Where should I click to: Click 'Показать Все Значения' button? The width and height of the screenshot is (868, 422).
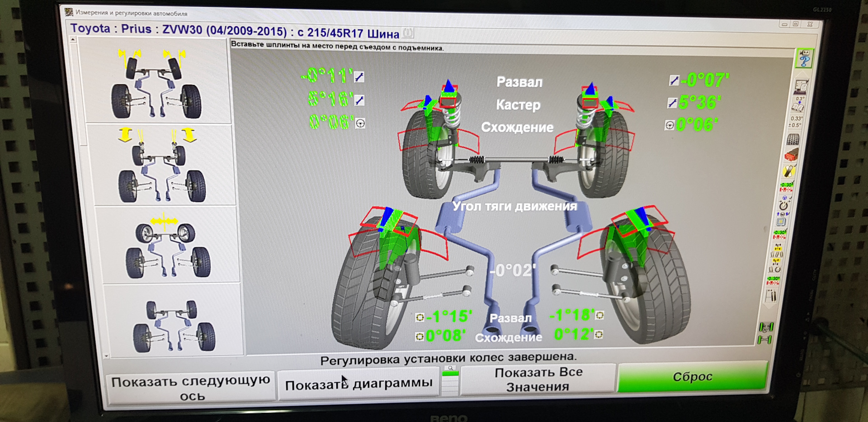[x=538, y=379]
